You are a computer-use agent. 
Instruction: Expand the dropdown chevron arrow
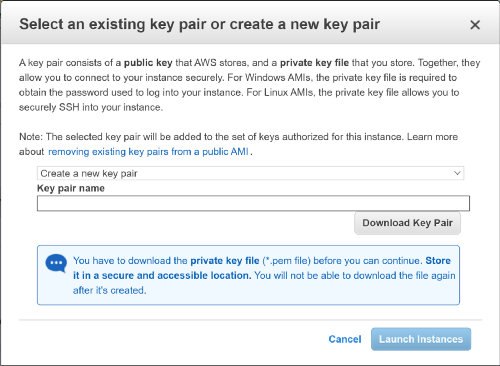point(457,173)
